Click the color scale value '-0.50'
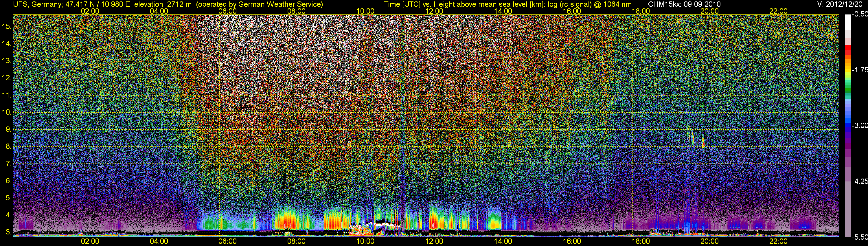This screenshot has width=868, height=246. click(x=860, y=14)
